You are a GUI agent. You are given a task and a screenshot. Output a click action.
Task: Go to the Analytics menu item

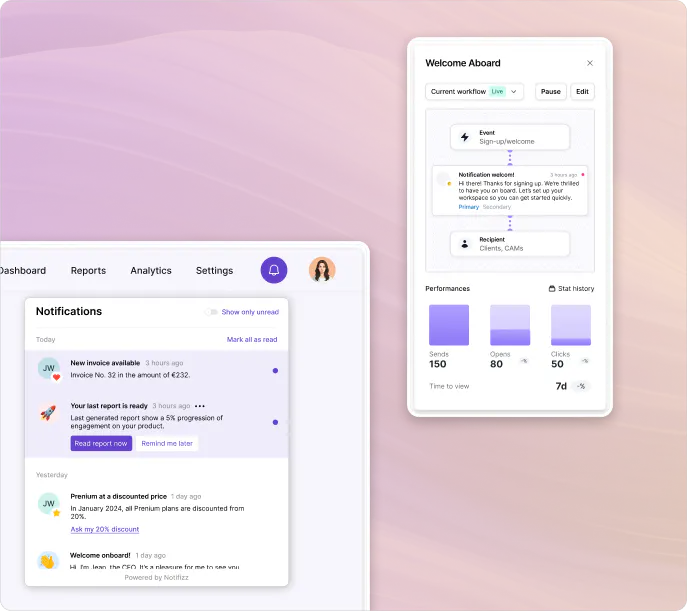point(151,271)
